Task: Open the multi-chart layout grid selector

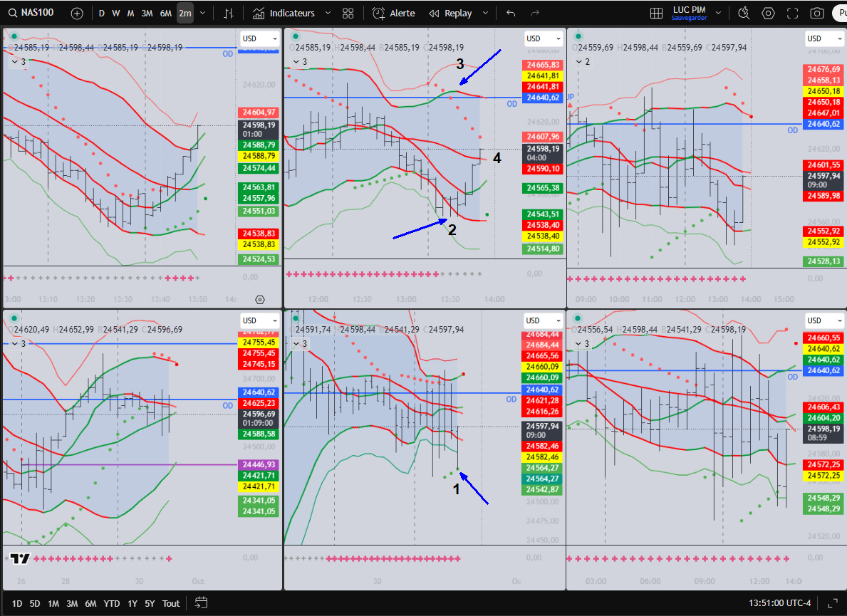Action: coord(656,13)
